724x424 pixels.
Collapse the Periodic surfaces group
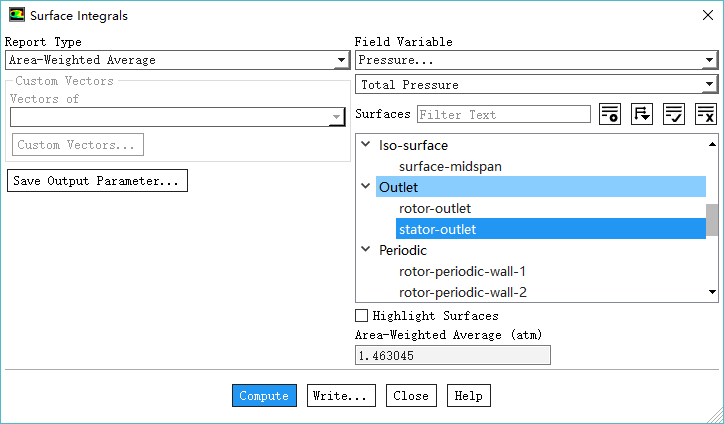click(365, 250)
